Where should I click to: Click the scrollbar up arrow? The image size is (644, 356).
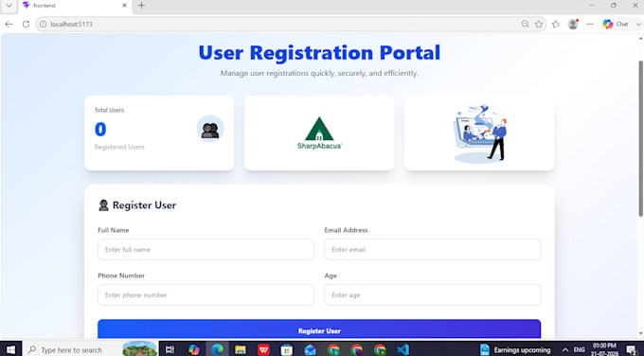(x=641, y=38)
